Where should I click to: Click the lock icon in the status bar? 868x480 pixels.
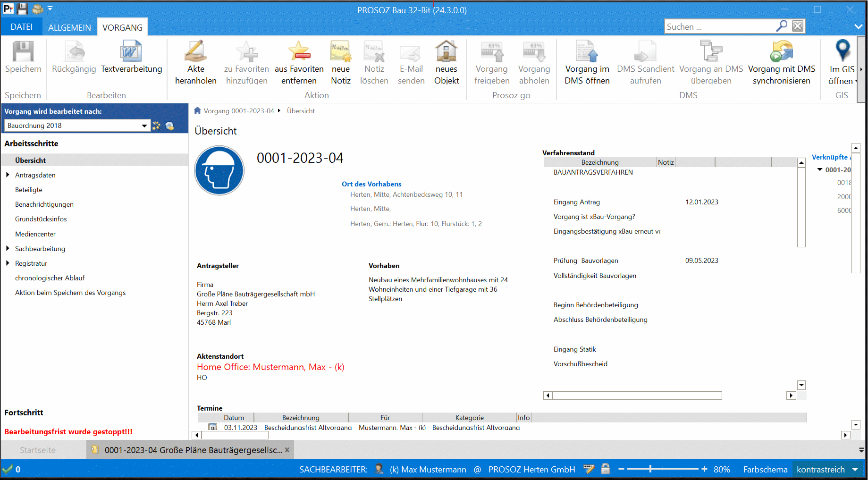point(606,469)
